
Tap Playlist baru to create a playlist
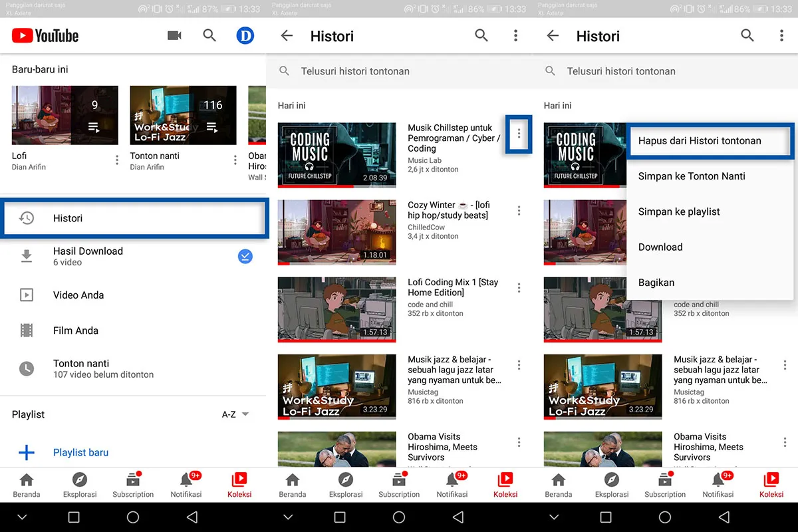tap(80, 452)
